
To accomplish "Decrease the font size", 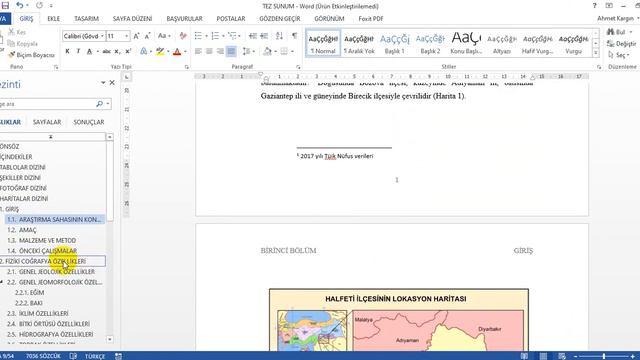I will click(x=147, y=36).
